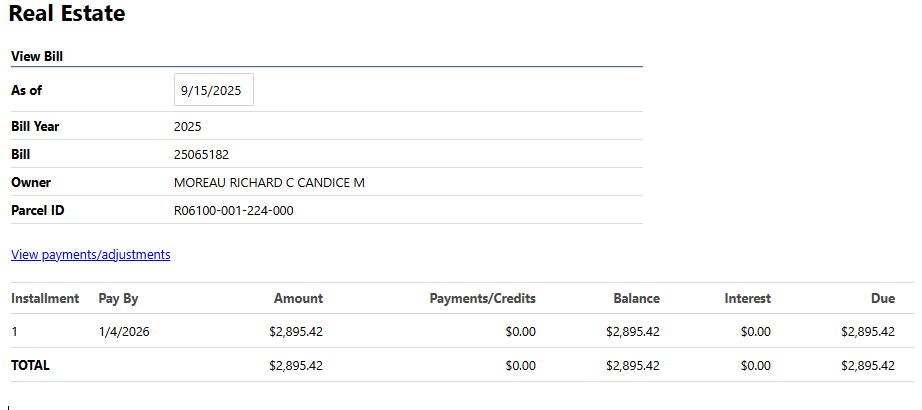Click the Real Estate page heading
922x410 pixels.
67,15
